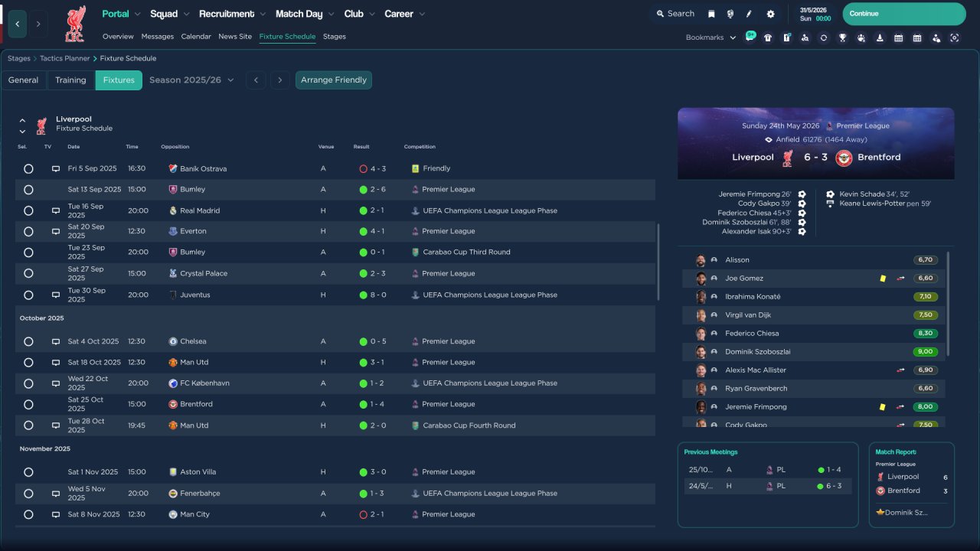
Task: Navigate back with the top-left back arrow
Action: click(x=18, y=24)
